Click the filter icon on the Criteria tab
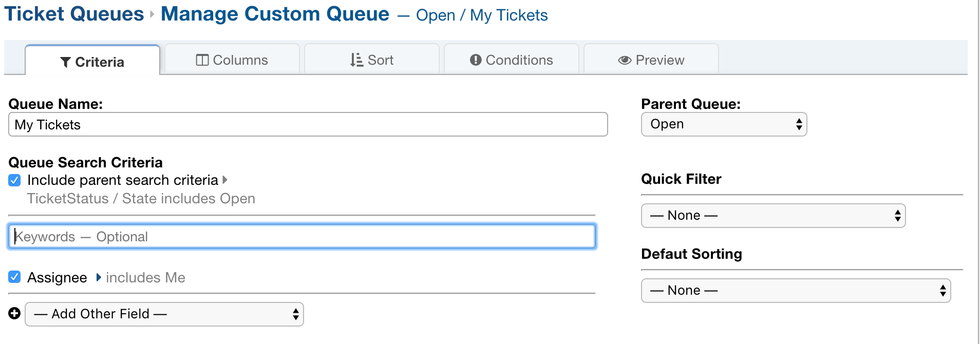This screenshot has height=344, width=980. click(x=66, y=62)
